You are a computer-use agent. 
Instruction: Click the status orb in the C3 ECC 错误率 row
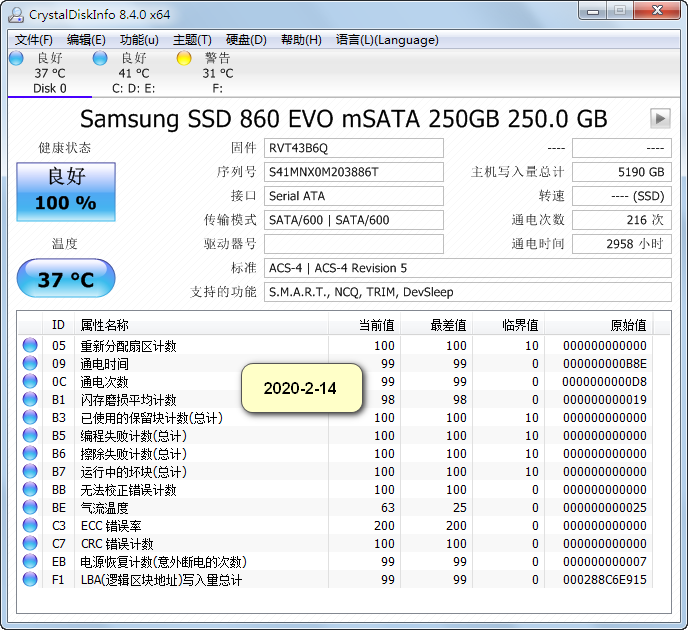tap(30, 525)
